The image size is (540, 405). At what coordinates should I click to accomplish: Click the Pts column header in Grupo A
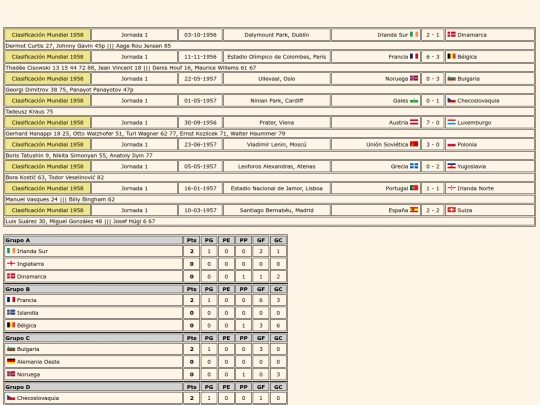coord(191,240)
